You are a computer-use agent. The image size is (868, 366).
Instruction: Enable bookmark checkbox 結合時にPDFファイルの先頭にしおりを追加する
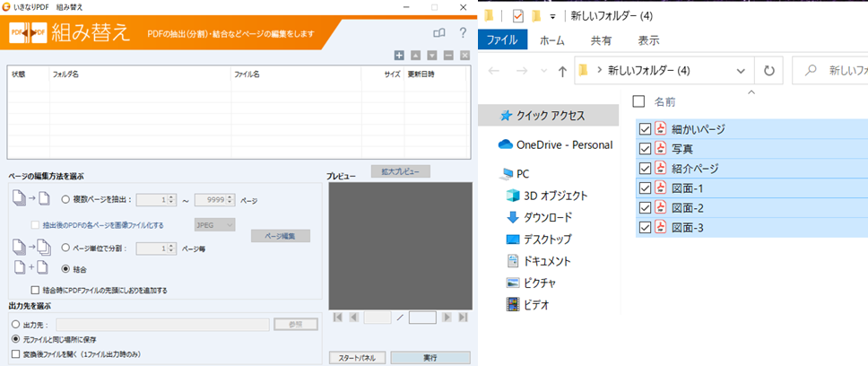pyautogui.click(x=35, y=291)
